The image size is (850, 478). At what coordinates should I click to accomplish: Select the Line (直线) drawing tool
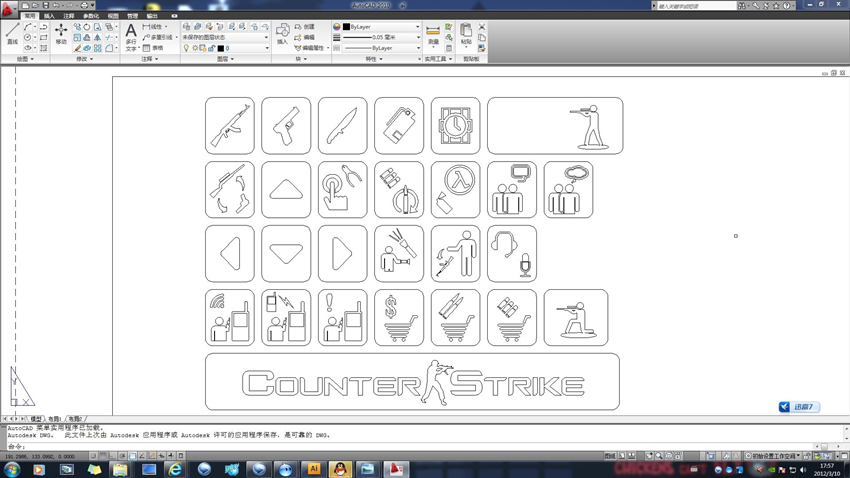[x=12, y=33]
